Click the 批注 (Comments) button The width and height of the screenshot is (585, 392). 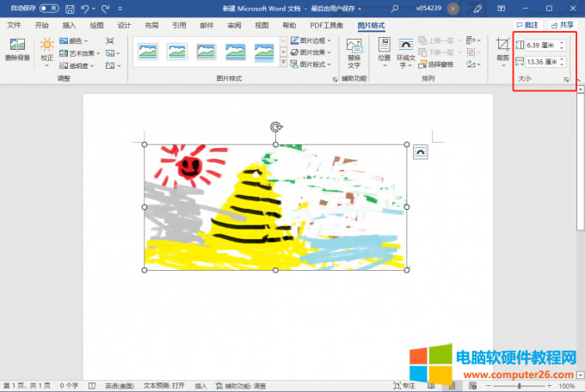527,25
